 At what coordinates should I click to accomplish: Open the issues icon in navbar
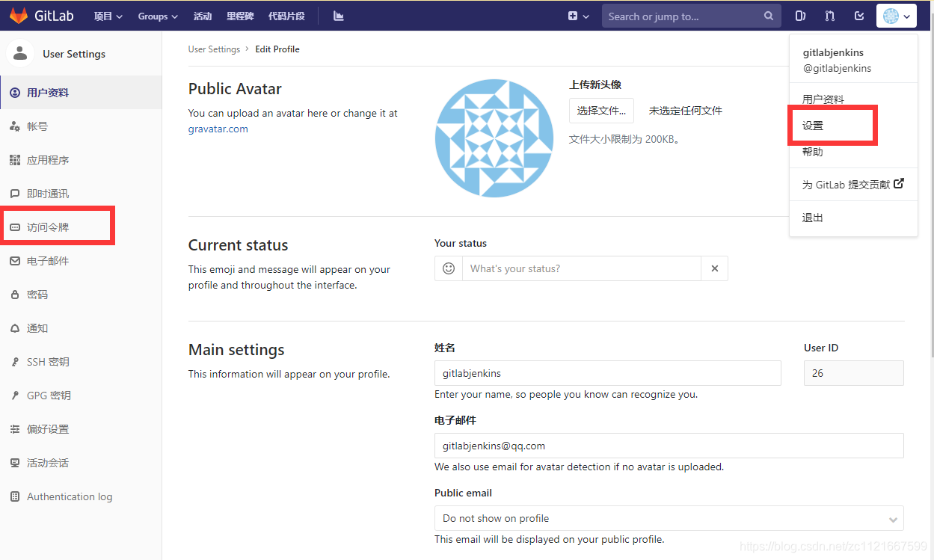tap(800, 16)
